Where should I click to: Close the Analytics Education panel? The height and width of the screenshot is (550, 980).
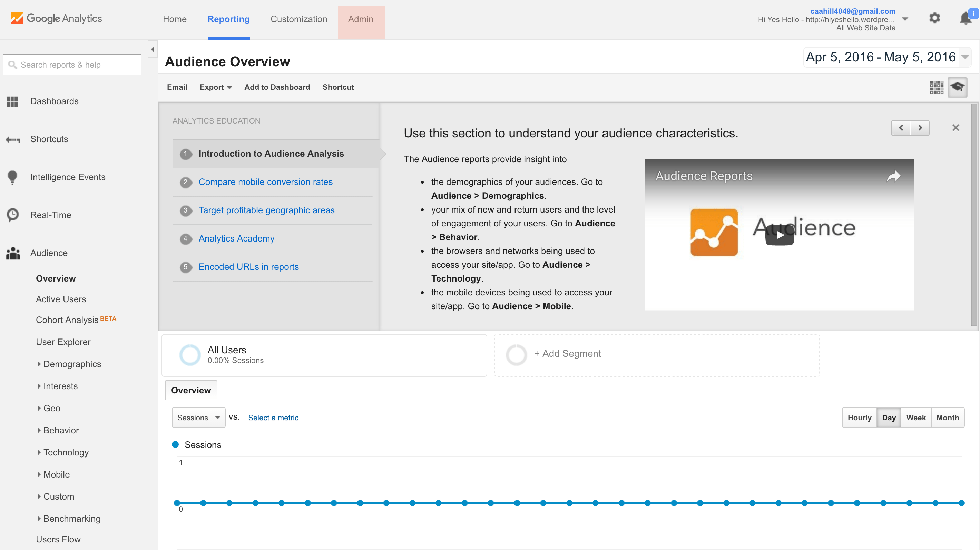[x=955, y=128]
